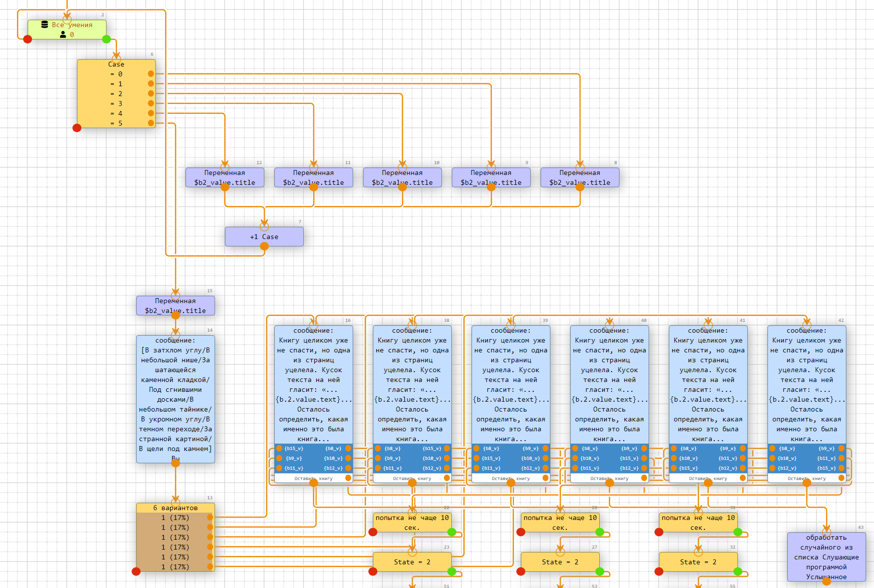Click the orange output port of Case '= 4'
Viewport: 874px width, 588px height.
pyautogui.click(x=151, y=113)
